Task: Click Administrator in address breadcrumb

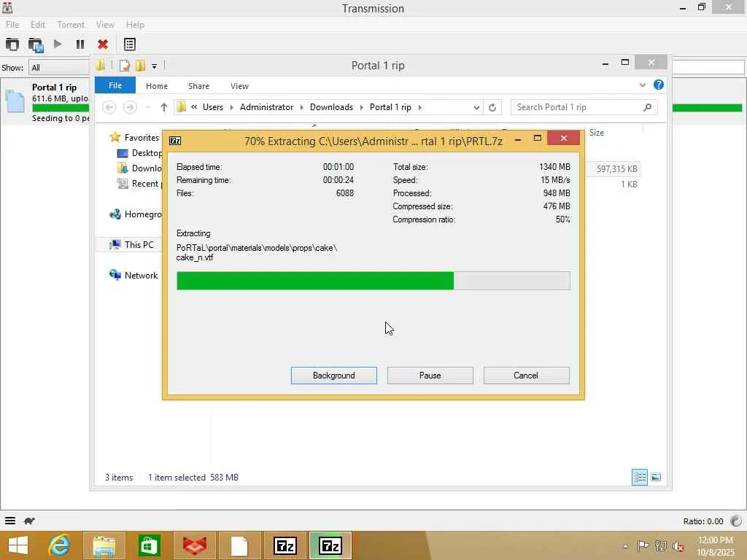Action: pos(267,107)
